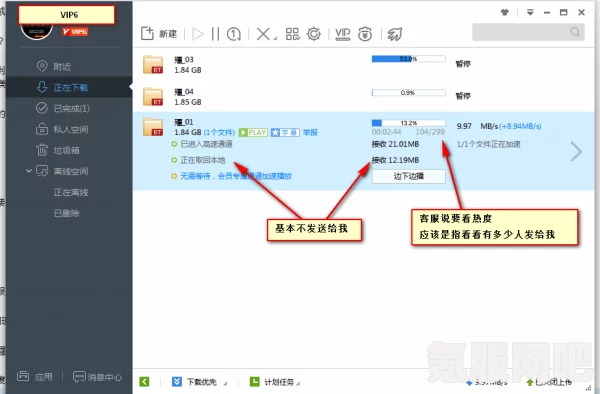Open the 无需等待 会员专属通道 link
The width and height of the screenshot is (600, 394).
[x=236, y=176]
